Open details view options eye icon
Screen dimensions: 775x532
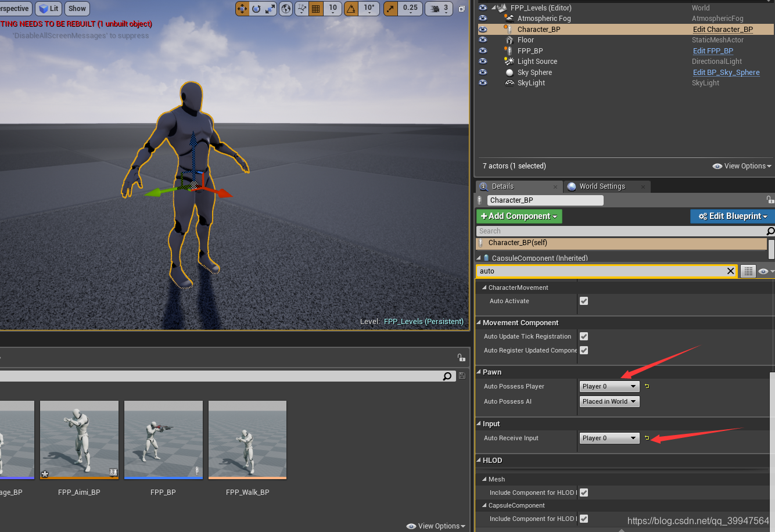[x=766, y=271]
